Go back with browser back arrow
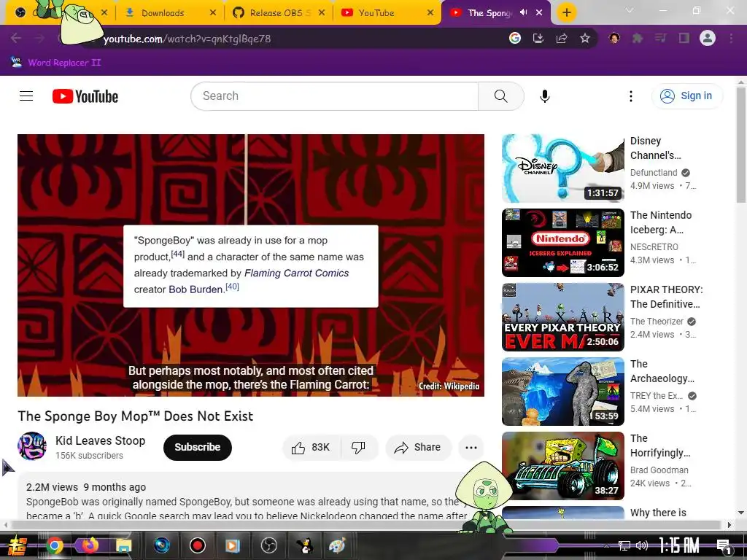Screen dimensions: 747x560 (16, 38)
